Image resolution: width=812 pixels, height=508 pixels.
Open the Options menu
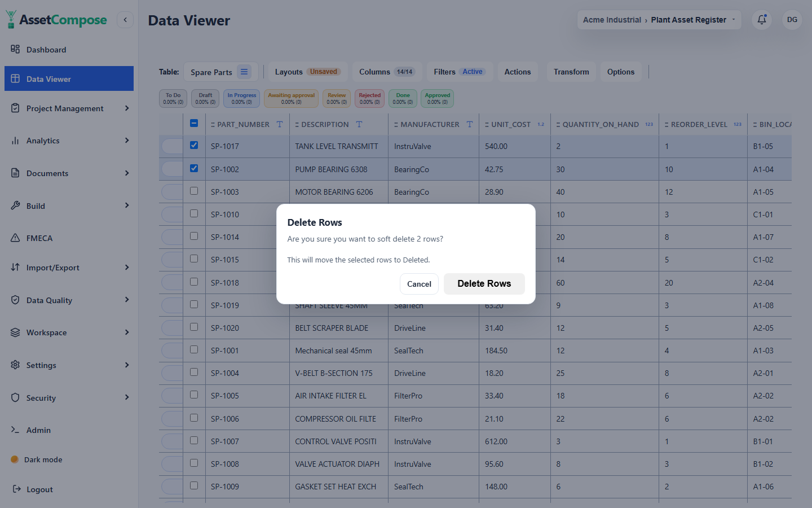(x=620, y=72)
